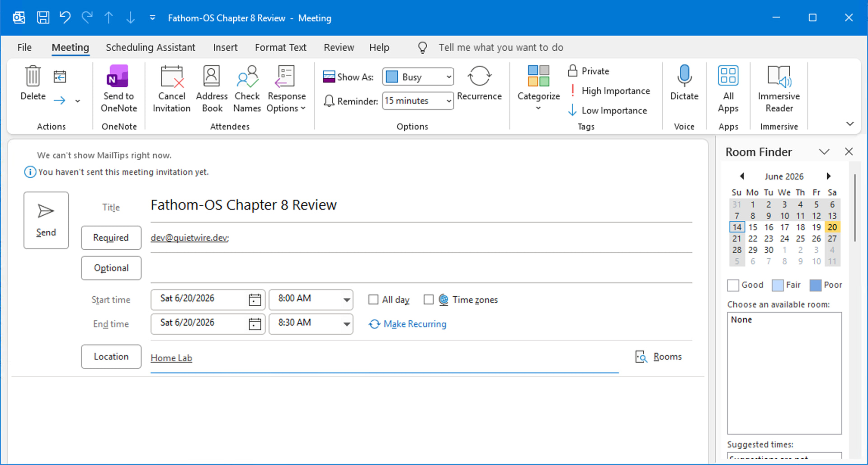Open end date calendar picker
This screenshot has height=465, width=868.
coord(255,324)
